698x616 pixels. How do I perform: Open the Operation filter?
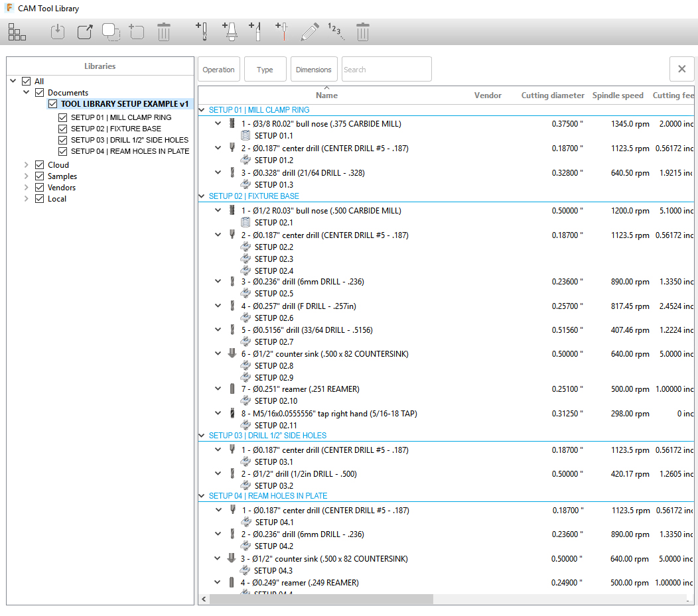218,69
